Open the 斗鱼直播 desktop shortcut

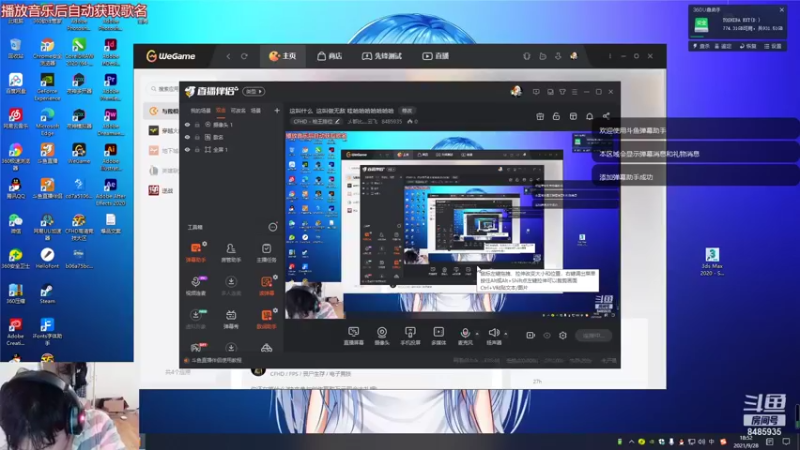[x=47, y=153]
